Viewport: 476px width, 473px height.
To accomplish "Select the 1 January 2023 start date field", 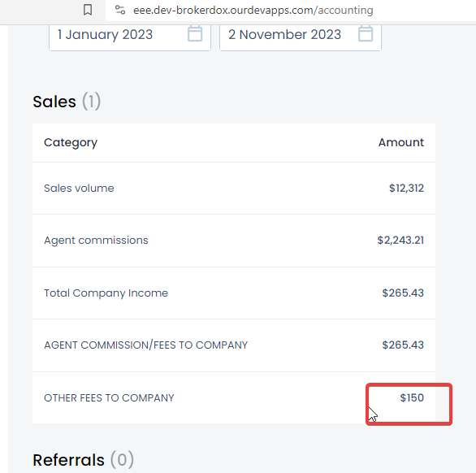I will [130, 37].
